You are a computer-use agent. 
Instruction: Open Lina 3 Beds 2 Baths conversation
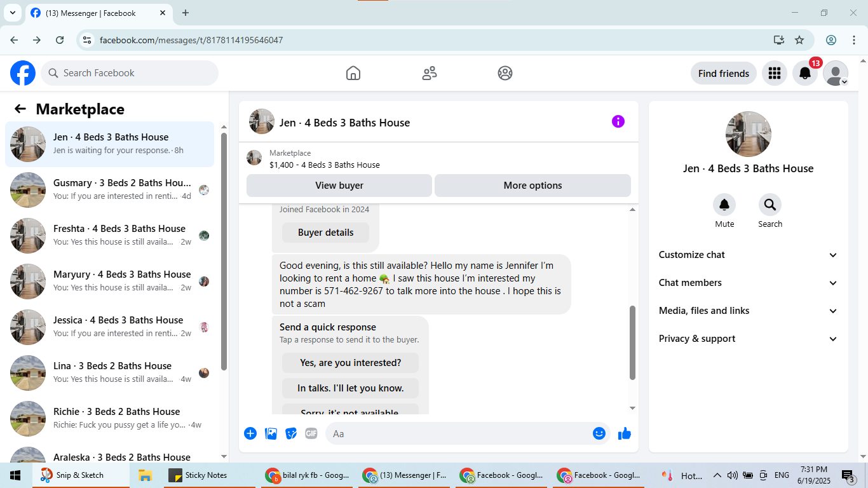coord(110,372)
